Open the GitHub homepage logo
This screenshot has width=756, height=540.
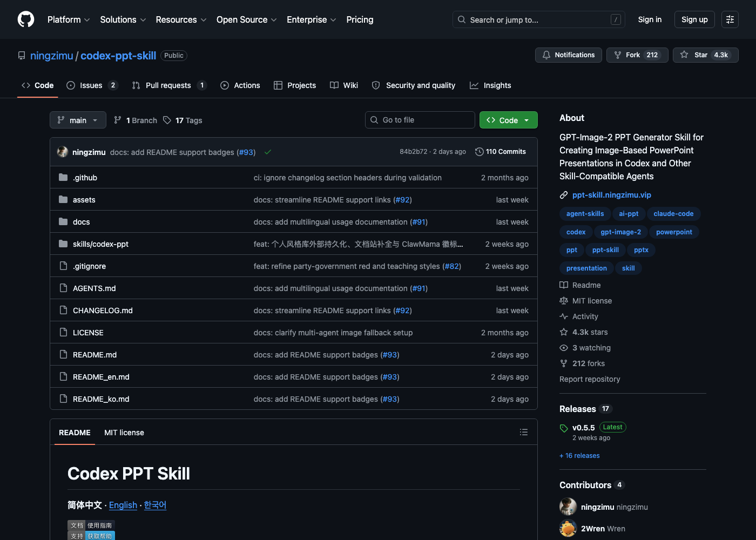pos(26,19)
